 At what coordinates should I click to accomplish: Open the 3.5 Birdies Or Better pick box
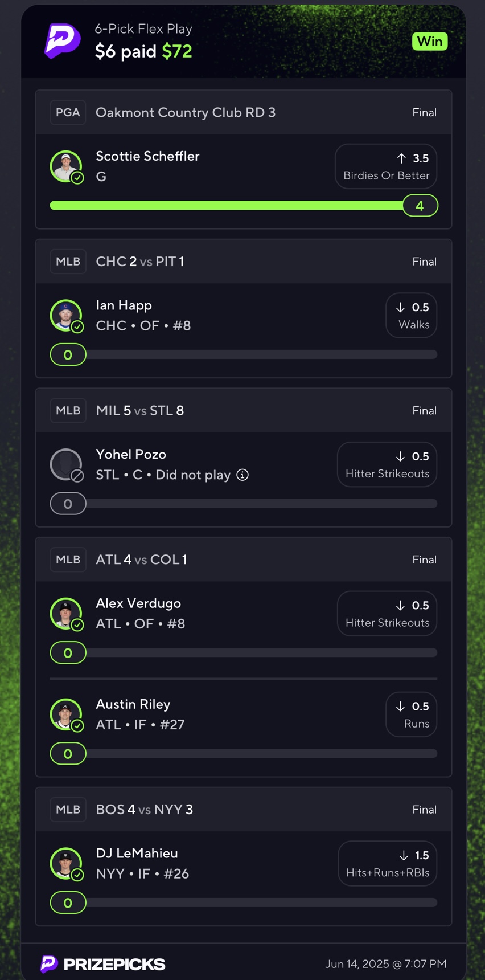coord(386,166)
